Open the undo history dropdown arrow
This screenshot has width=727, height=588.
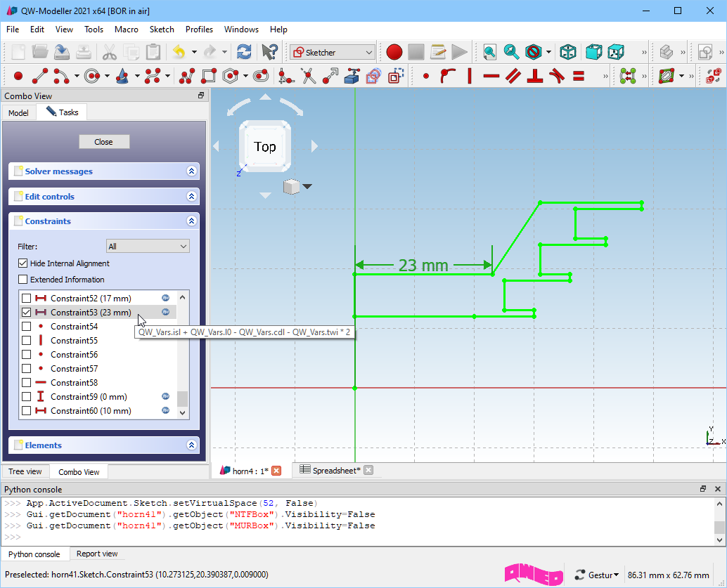[194, 52]
